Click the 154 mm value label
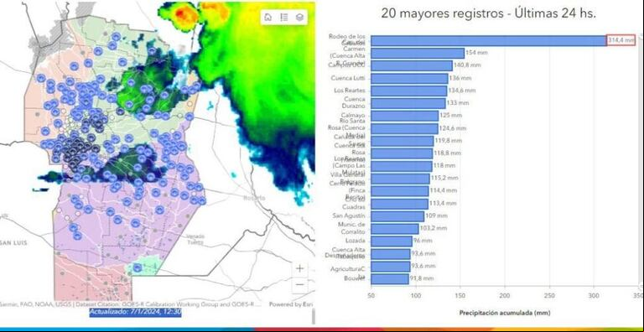Viewport: 644px width, 332px height. 476,53
